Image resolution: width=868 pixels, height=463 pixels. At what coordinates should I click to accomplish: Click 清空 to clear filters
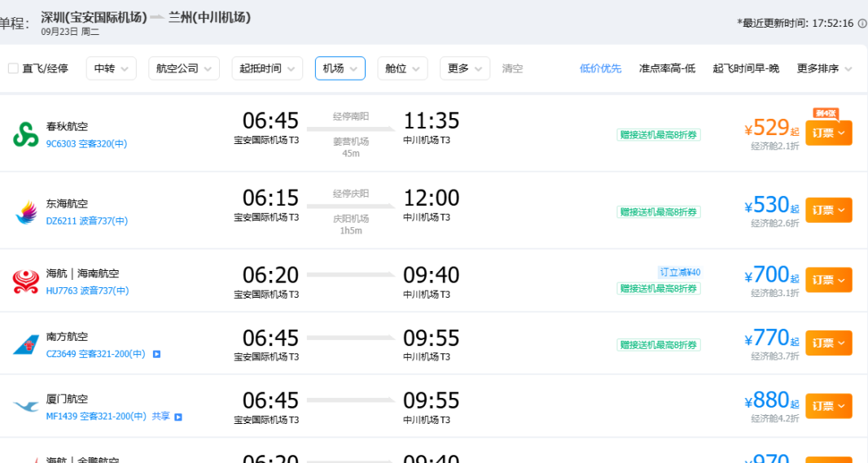[x=512, y=68]
